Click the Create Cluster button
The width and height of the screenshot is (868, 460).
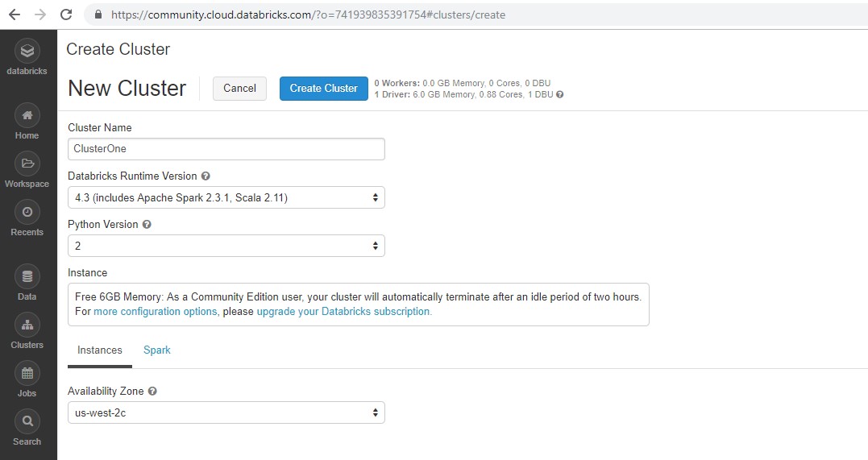324,89
